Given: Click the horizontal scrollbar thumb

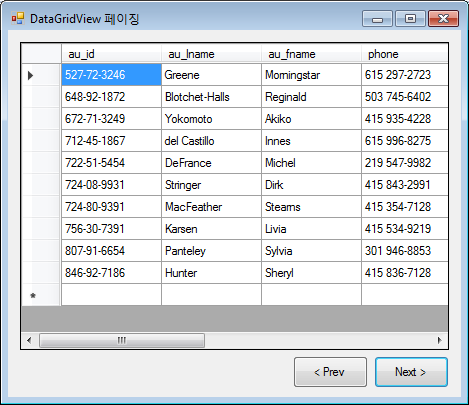Looking at the screenshot, I should (x=122, y=340).
